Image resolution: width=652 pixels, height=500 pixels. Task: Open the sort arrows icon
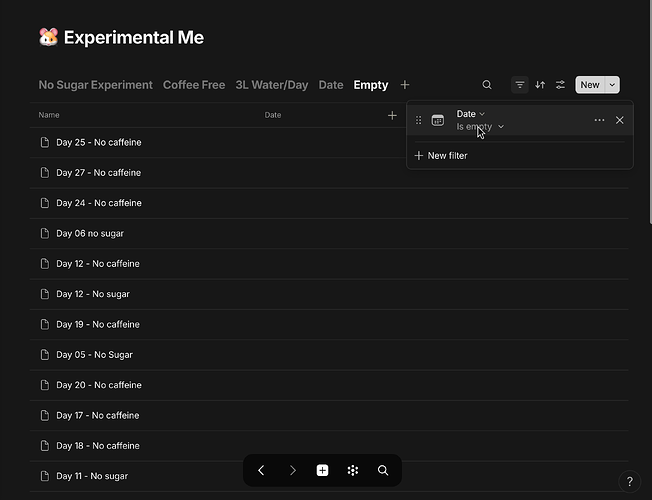[x=540, y=85]
